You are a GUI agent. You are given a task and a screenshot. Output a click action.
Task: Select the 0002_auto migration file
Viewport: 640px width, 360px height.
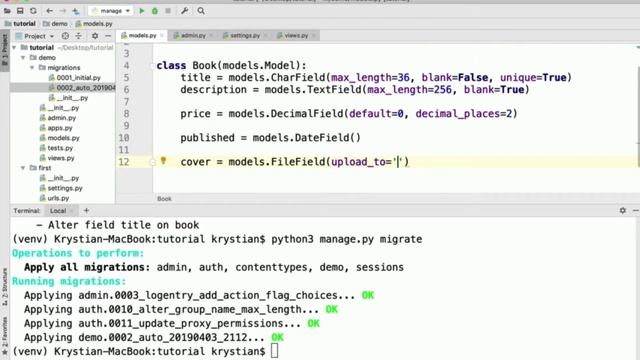82,87
